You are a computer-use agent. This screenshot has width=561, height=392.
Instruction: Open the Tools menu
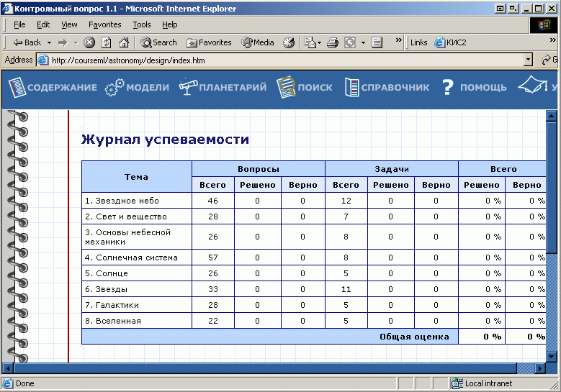(x=142, y=24)
